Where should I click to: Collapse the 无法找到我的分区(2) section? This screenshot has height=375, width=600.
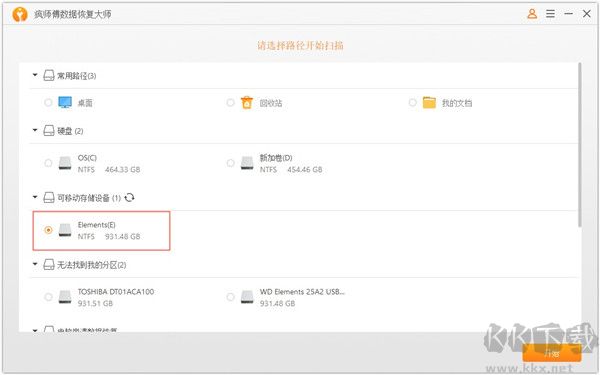[x=35, y=264]
